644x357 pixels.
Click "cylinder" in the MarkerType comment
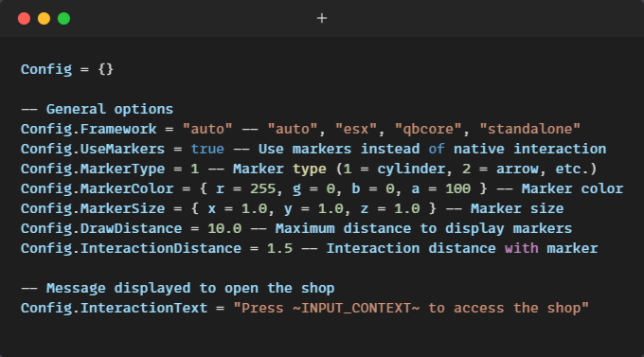[411, 169]
